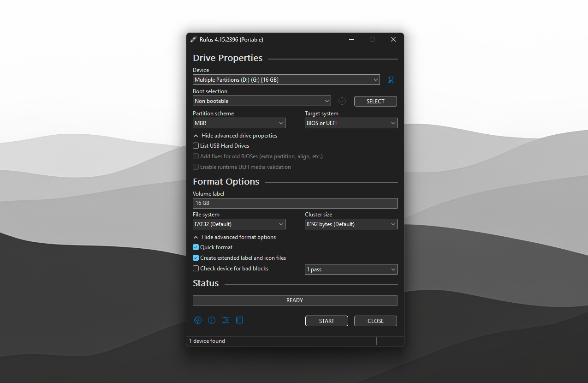Open the Target system dropdown

tap(351, 123)
